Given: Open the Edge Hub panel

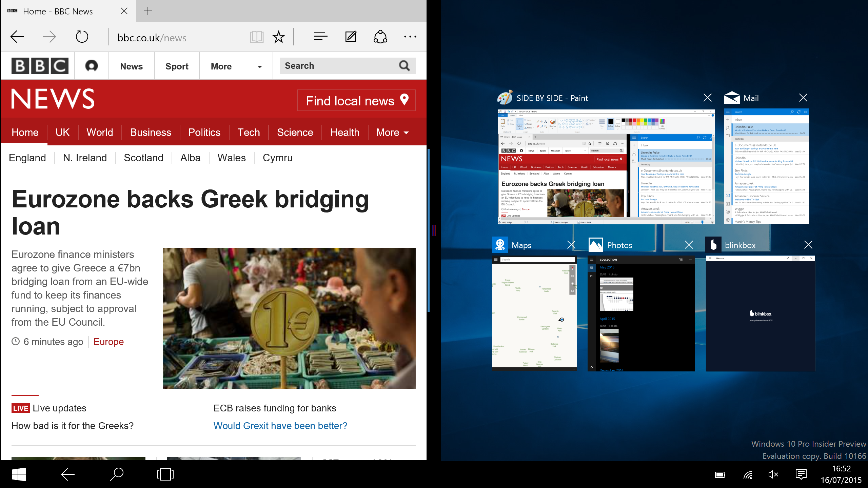Looking at the screenshot, I should pos(320,36).
